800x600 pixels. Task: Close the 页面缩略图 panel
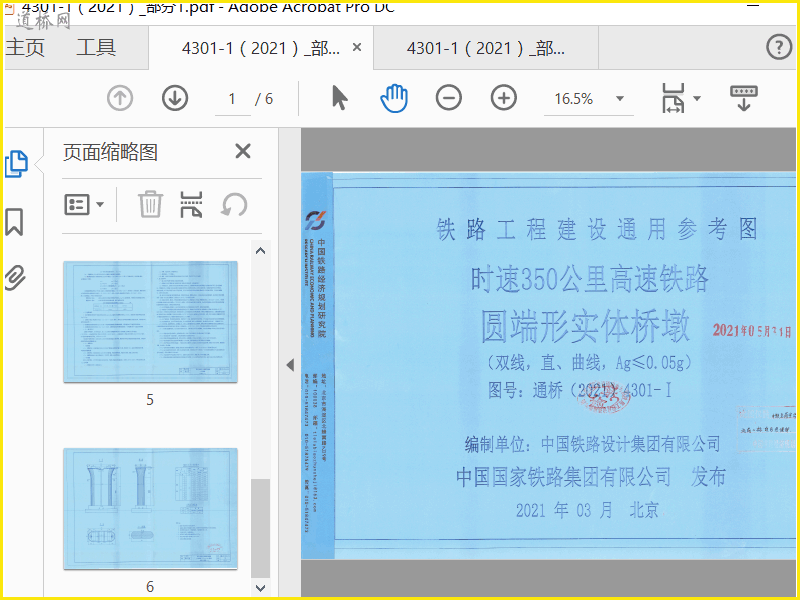(242, 151)
